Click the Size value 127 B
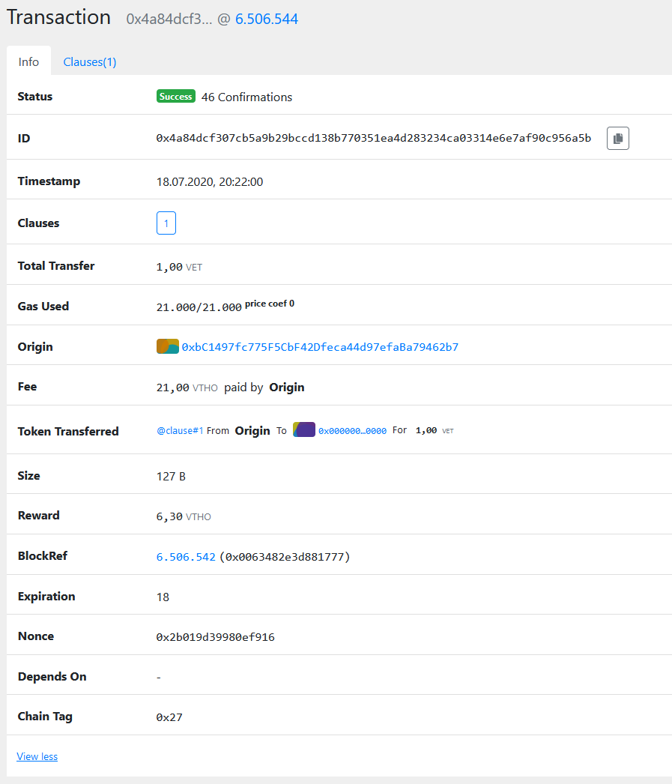The height and width of the screenshot is (784, 672). click(x=171, y=477)
